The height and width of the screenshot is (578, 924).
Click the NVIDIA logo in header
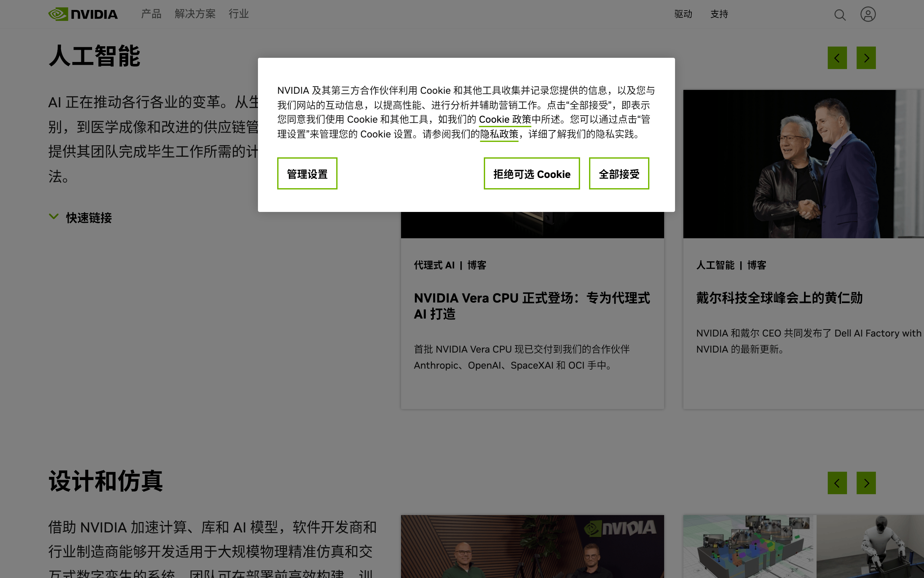[x=83, y=14]
